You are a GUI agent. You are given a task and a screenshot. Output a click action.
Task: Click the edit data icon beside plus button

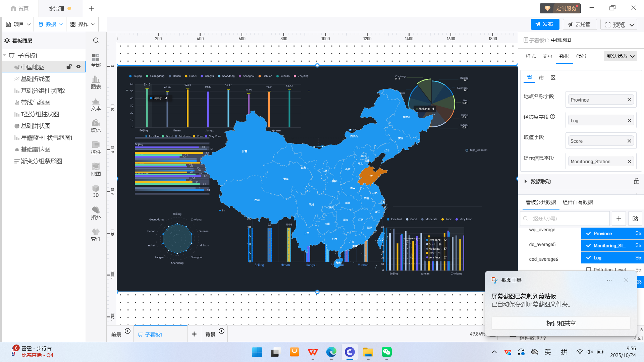point(635,219)
